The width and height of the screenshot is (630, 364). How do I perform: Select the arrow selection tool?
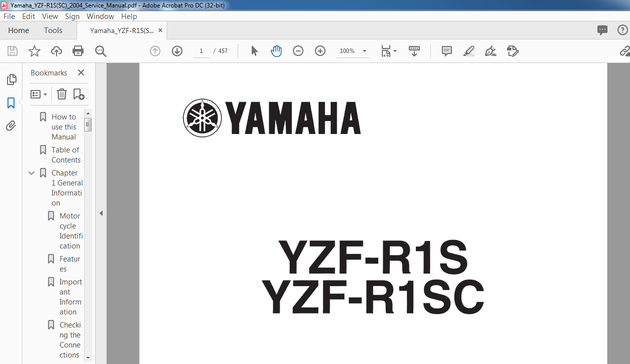254,51
